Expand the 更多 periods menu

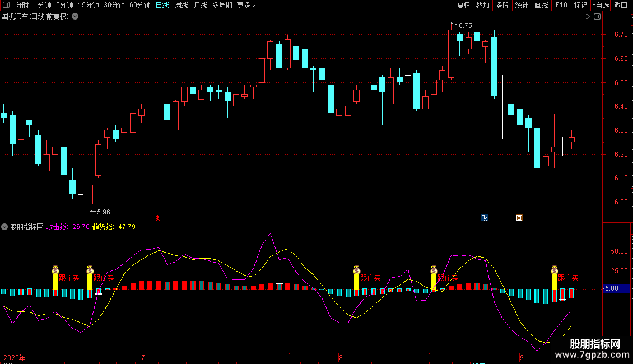246,5
